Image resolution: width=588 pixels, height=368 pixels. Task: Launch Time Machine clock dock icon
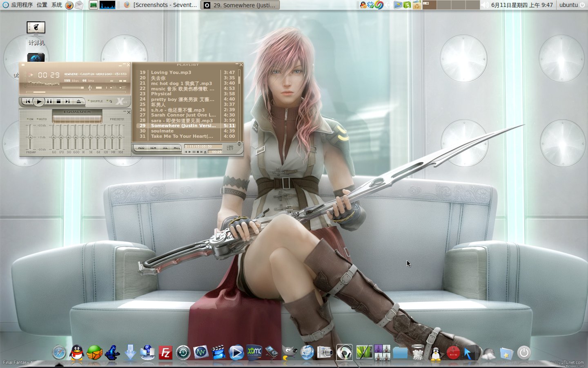(x=183, y=352)
